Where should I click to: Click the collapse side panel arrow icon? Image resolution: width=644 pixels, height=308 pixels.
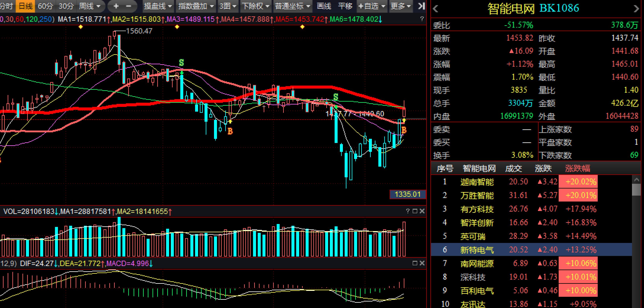422,6
